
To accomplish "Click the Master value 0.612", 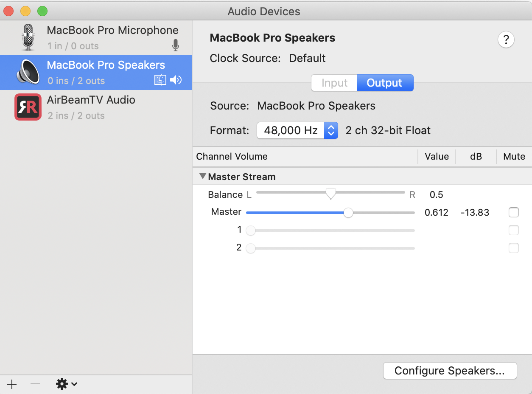I will coord(437,213).
